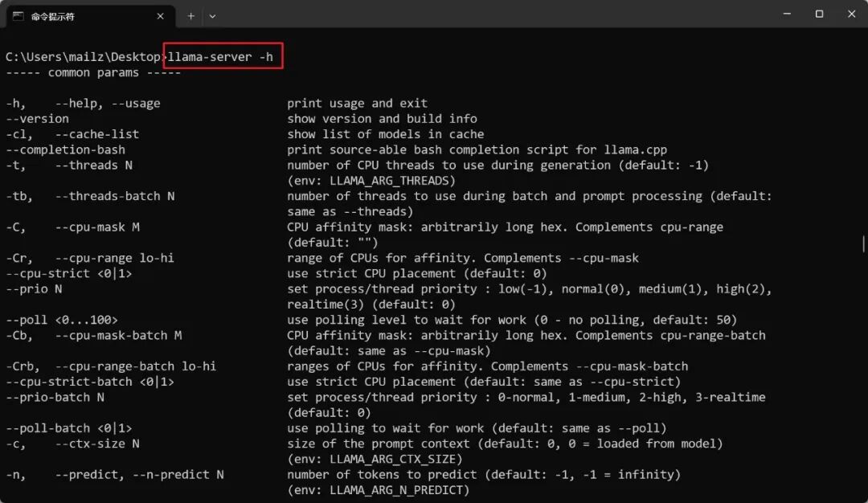The width and height of the screenshot is (868, 503).
Task: Click the '--threads-batch N' option
Action: click(115, 196)
